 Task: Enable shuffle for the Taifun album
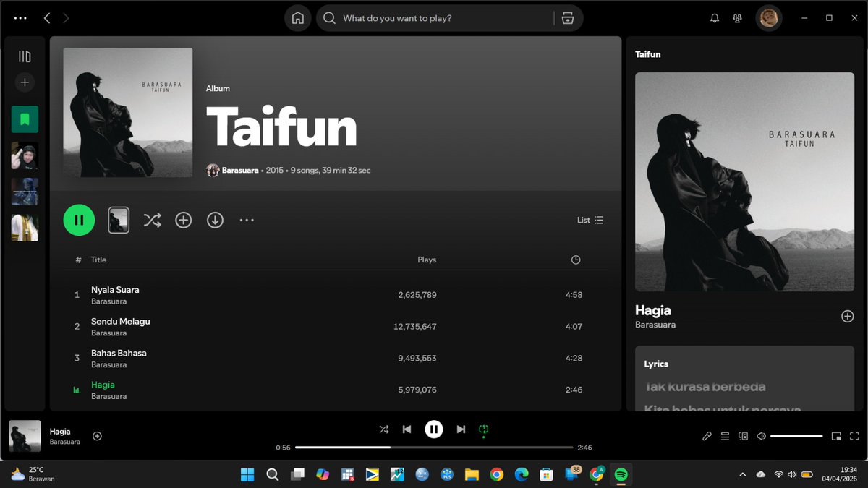(152, 220)
